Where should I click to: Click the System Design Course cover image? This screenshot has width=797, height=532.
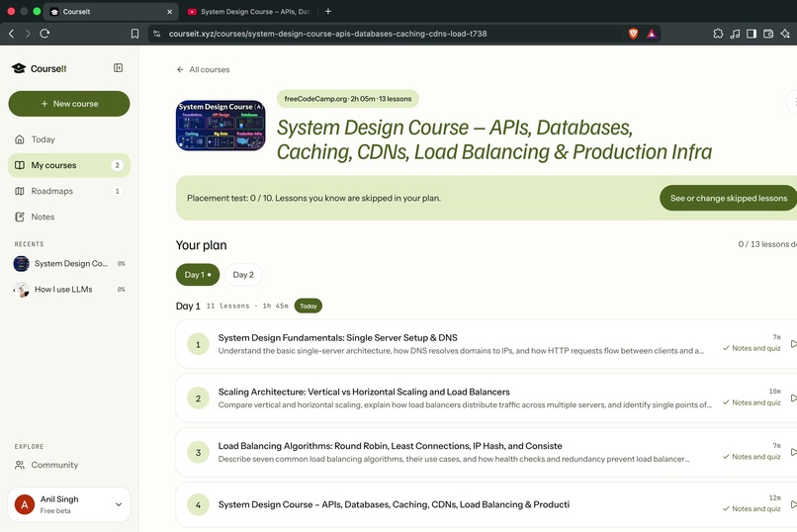(x=221, y=125)
